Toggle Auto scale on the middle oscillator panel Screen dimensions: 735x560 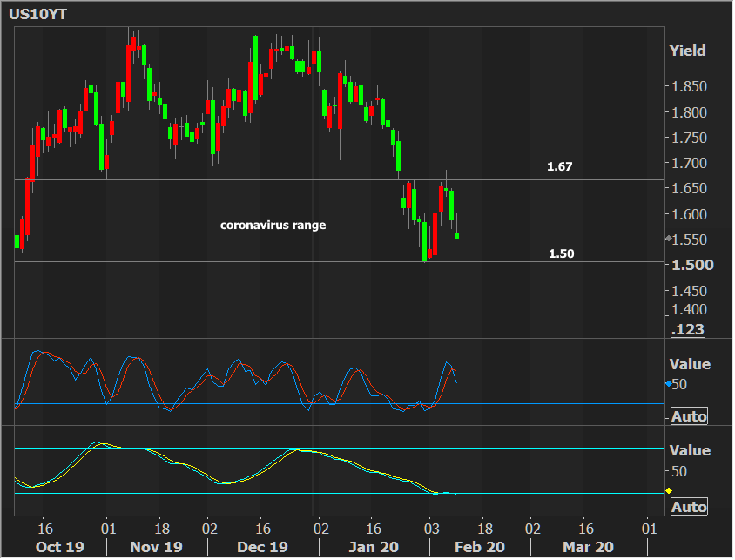click(689, 416)
